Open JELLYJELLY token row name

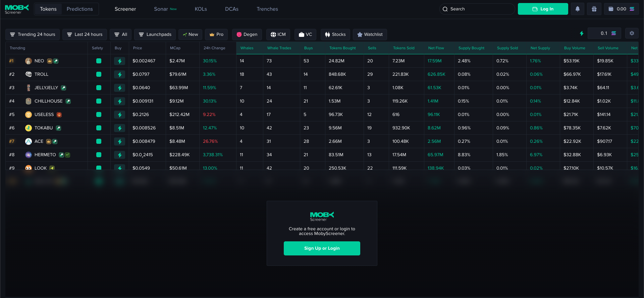coord(46,88)
